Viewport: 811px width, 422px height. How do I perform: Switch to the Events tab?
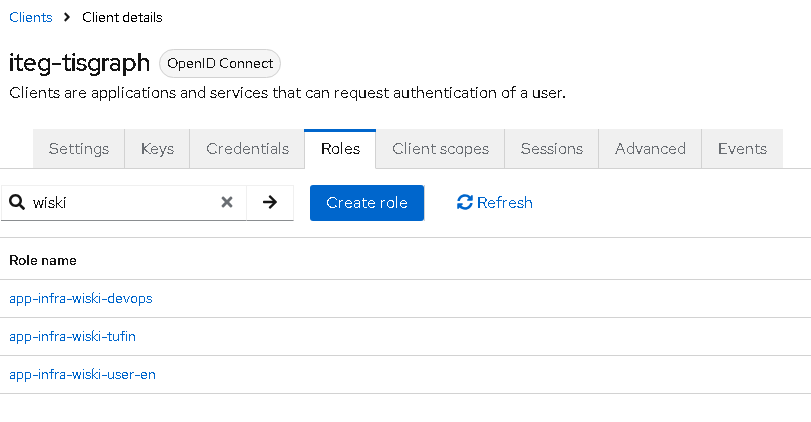(x=742, y=149)
